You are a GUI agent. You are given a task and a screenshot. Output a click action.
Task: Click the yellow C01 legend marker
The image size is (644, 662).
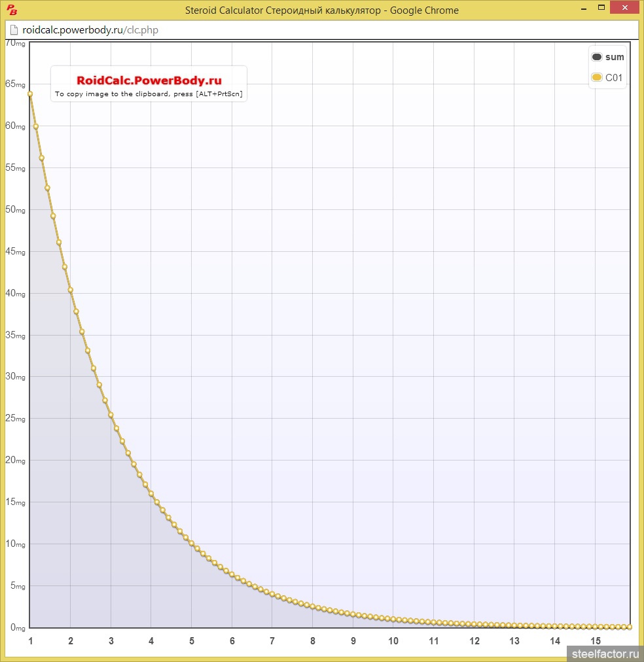pos(596,78)
